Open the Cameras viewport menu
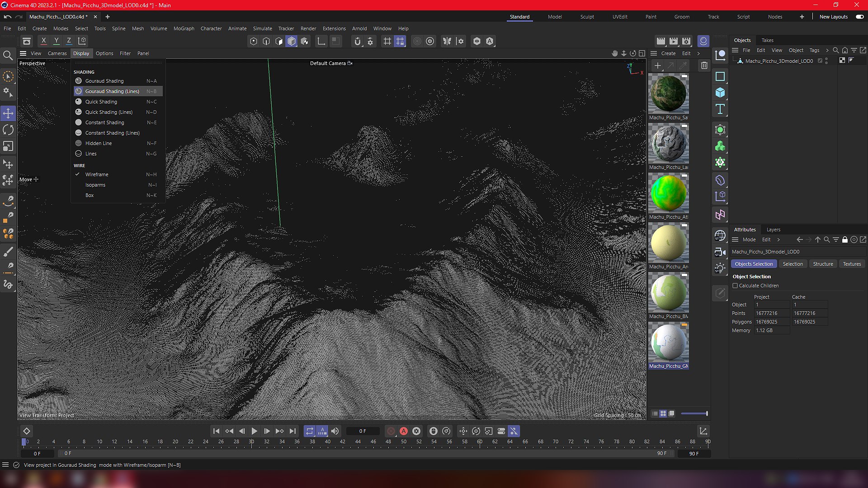 pyautogui.click(x=57, y=53)
